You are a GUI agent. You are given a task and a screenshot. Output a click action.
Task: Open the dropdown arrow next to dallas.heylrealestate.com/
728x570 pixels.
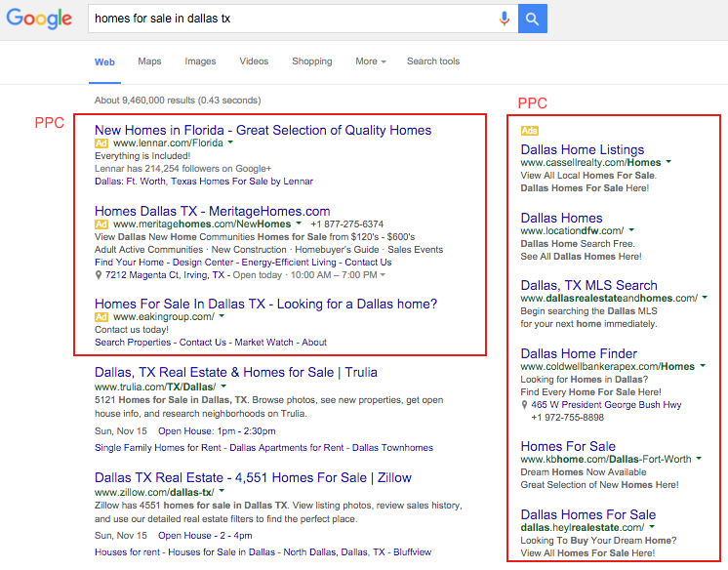[652, 527]
